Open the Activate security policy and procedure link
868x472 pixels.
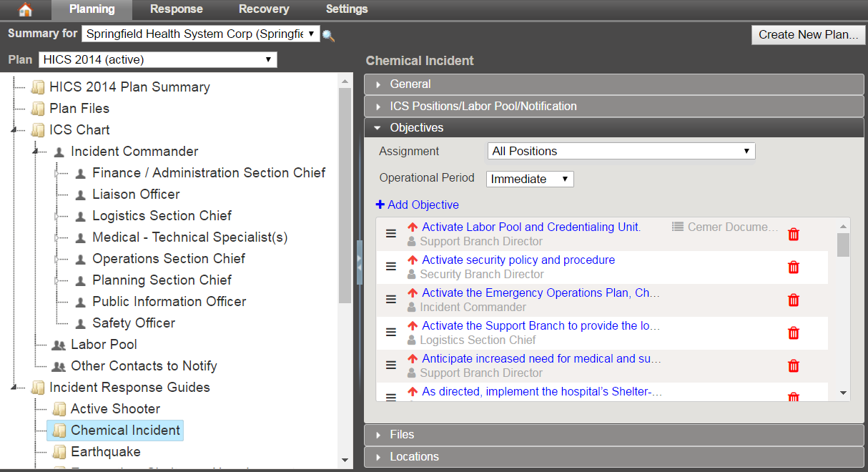click(518, 260)
